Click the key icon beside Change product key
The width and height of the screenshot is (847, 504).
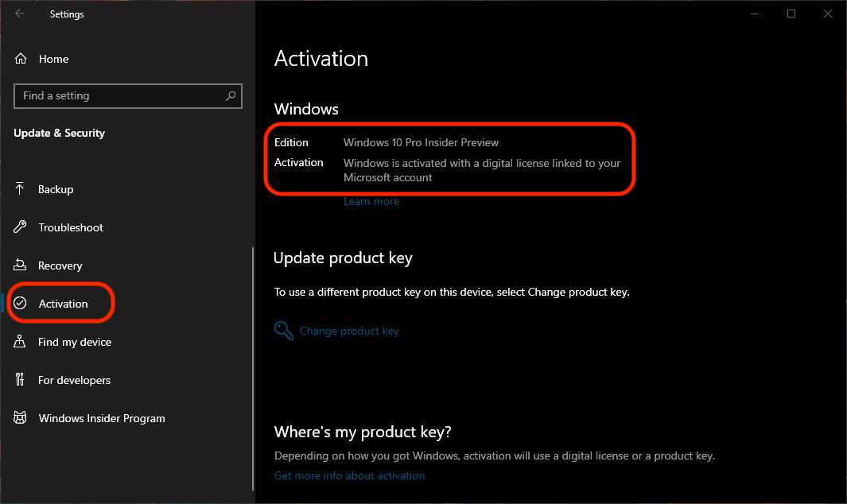284,331
